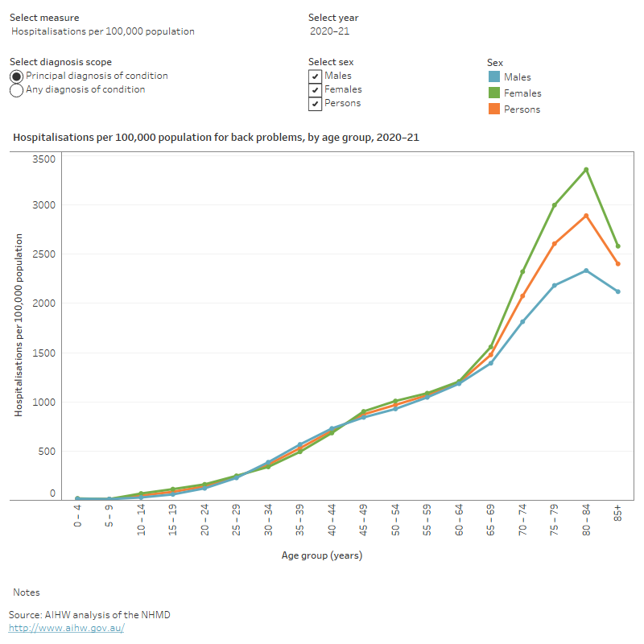The height and width of the screenshot is (644, 644).
Task: Click the Females data point at 75–79
Action: pos(555,204)
